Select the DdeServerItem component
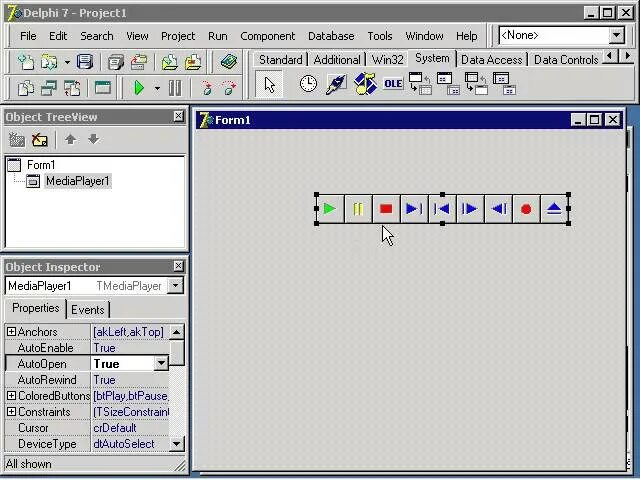The image size is (640, 480). (x=504, y=84)
